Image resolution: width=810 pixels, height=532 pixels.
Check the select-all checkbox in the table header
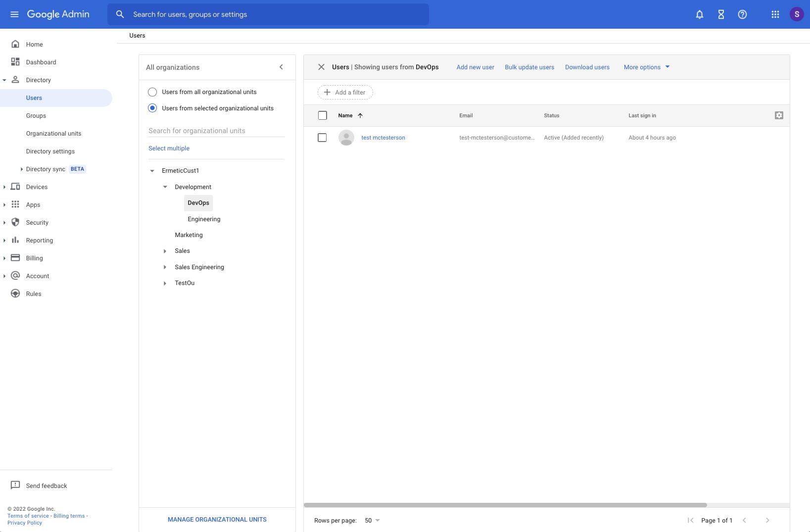point(322,115)
